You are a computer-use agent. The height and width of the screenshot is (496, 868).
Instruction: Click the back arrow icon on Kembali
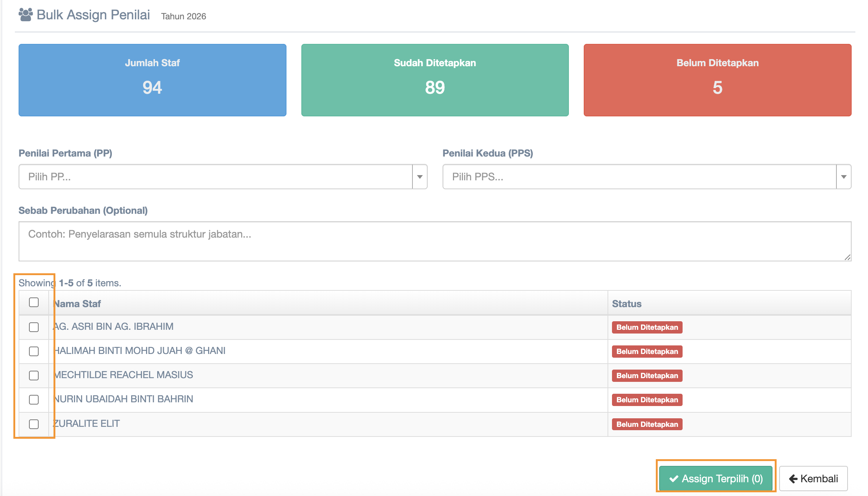pyautogui.click(x=793, y=479)
